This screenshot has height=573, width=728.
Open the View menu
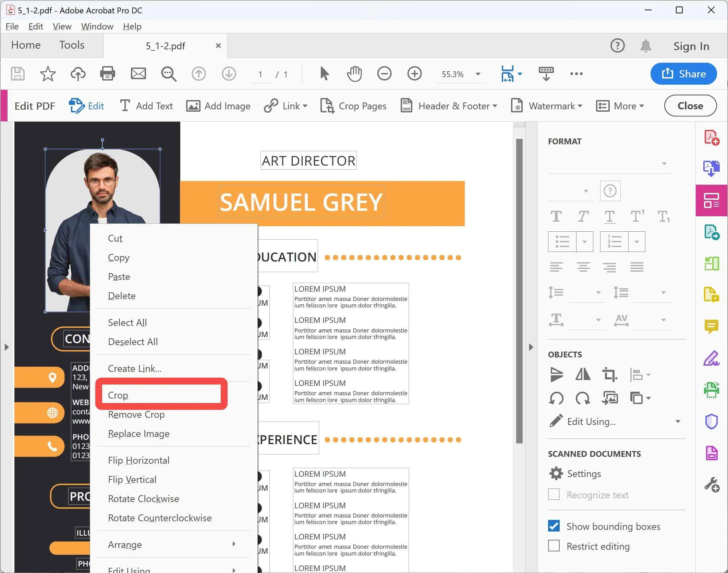tap(62, 26)
